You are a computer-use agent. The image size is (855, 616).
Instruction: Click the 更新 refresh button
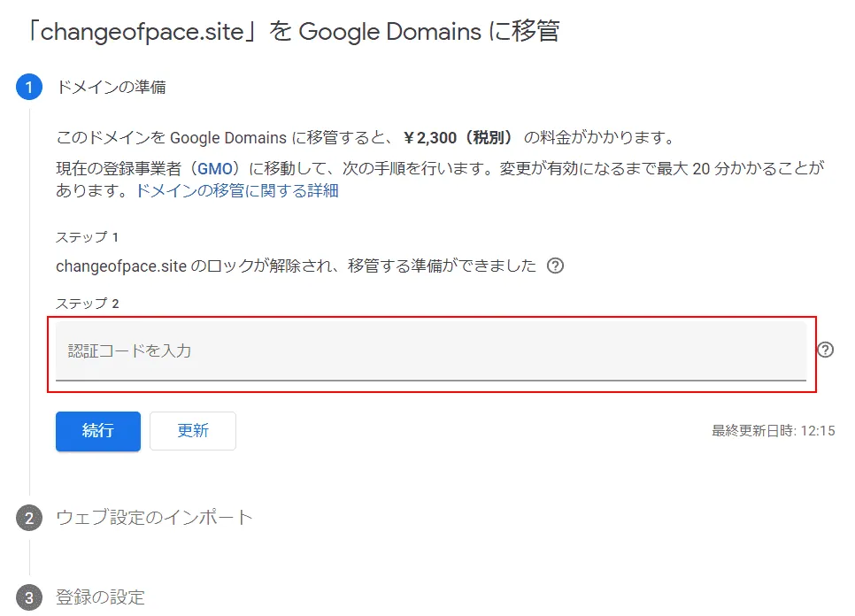[x=193, y=431]
